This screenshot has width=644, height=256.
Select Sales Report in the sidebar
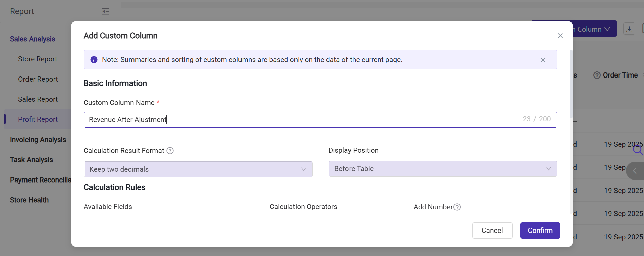(38, 99)
